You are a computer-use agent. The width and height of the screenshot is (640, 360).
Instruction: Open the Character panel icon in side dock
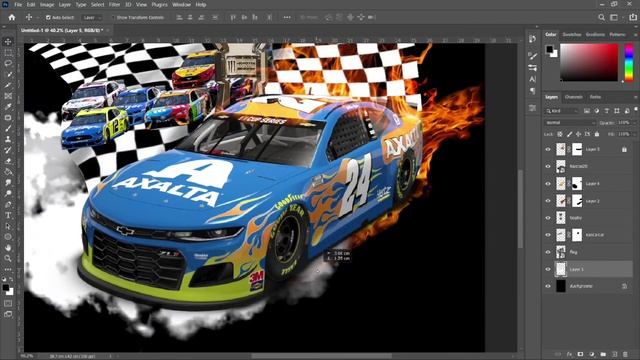click(x=532, y=79)
